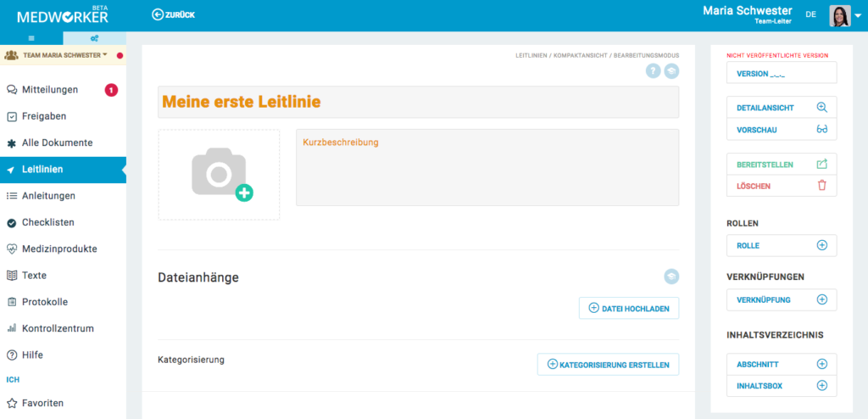The width and height of the screenshot is (868, 419).
Task: Click graduation cap icon beside Dateianhänge
Action: (x=671, y=277)
